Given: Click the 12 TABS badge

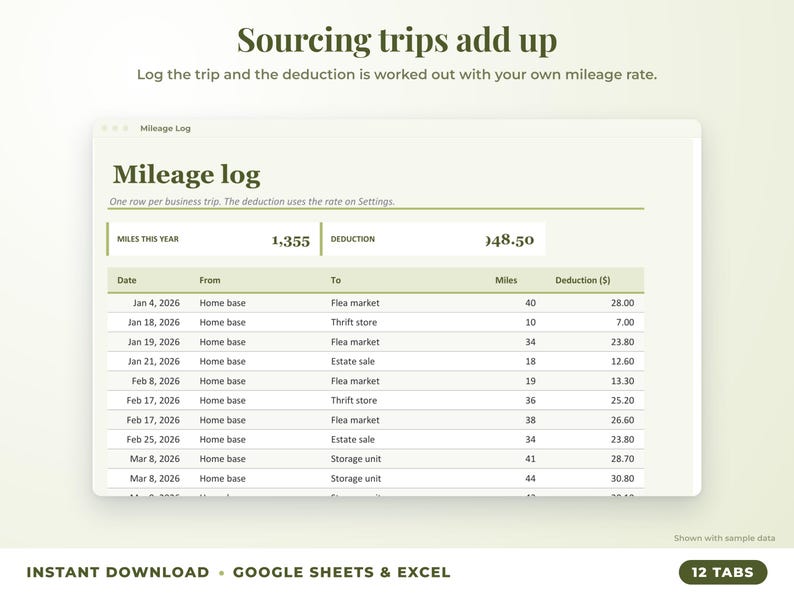Looking at the screenshot, I should (x=723, y=572).
